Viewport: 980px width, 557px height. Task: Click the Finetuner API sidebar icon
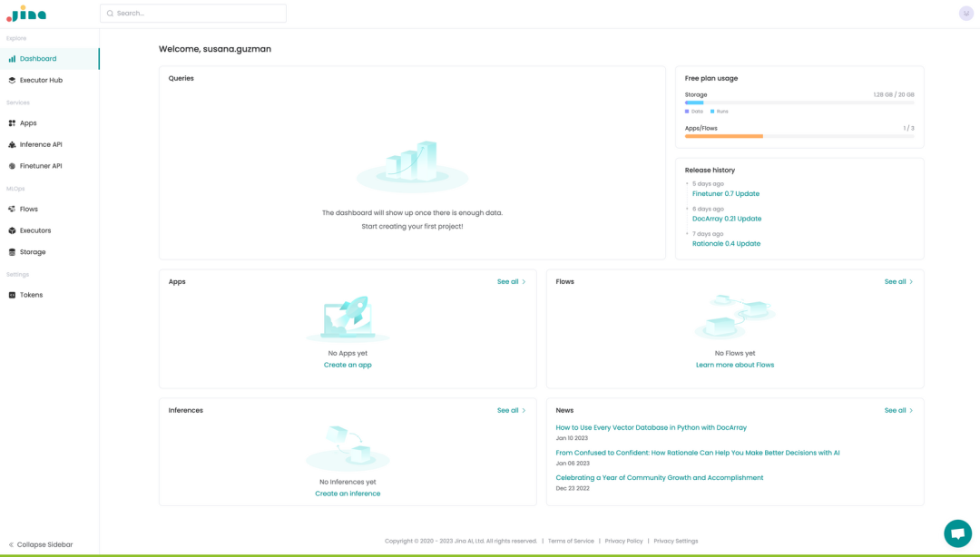tap(12, 166)
